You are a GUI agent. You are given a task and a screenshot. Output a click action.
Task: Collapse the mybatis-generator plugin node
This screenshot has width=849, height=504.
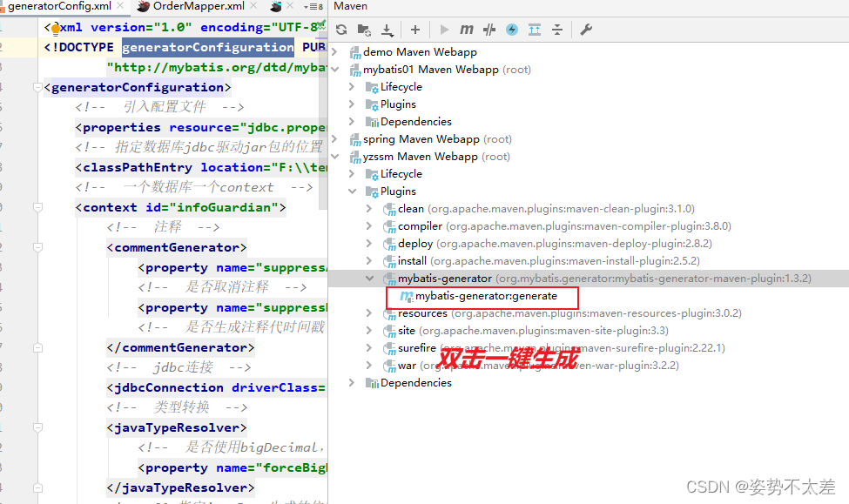pyautogui.click(x=369, y=279)
